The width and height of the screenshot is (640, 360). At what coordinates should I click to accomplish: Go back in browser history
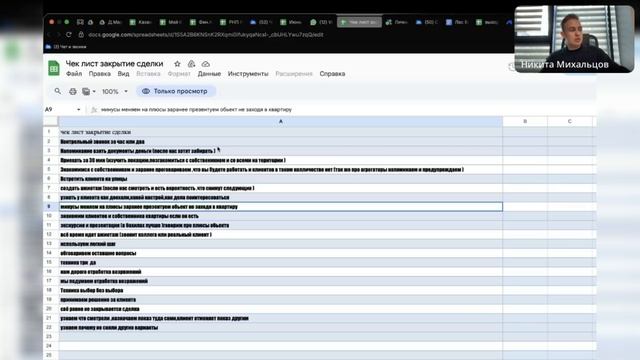tap(49, 35)
